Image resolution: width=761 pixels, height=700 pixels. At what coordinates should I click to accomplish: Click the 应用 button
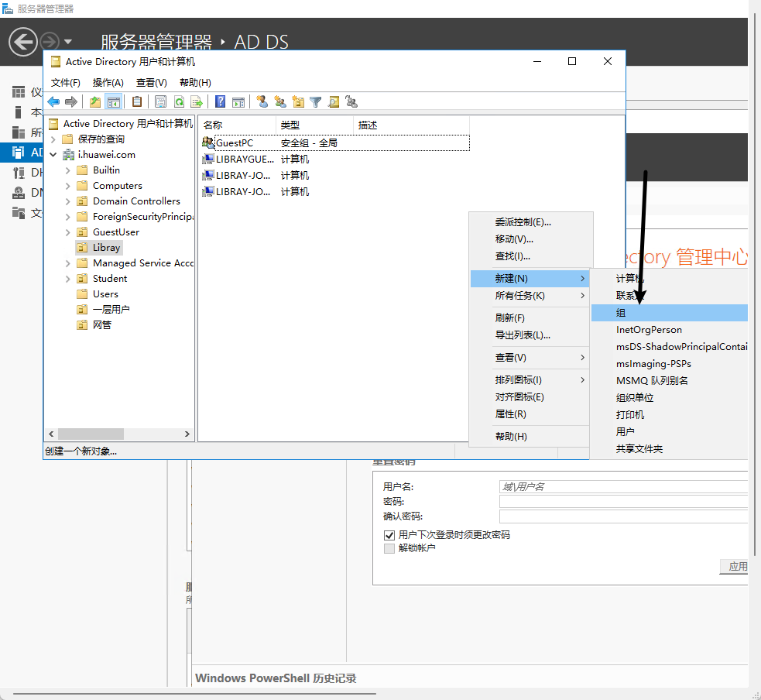[x=736, y=567]
